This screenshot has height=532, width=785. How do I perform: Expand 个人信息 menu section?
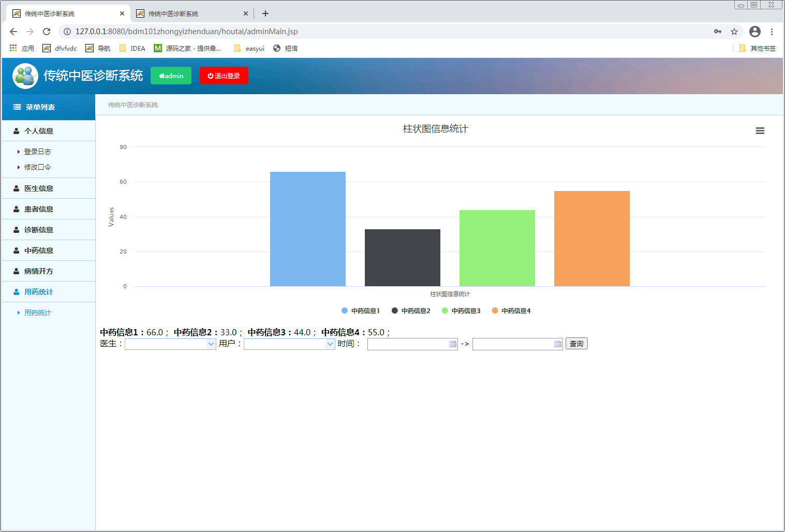[49, 131]
